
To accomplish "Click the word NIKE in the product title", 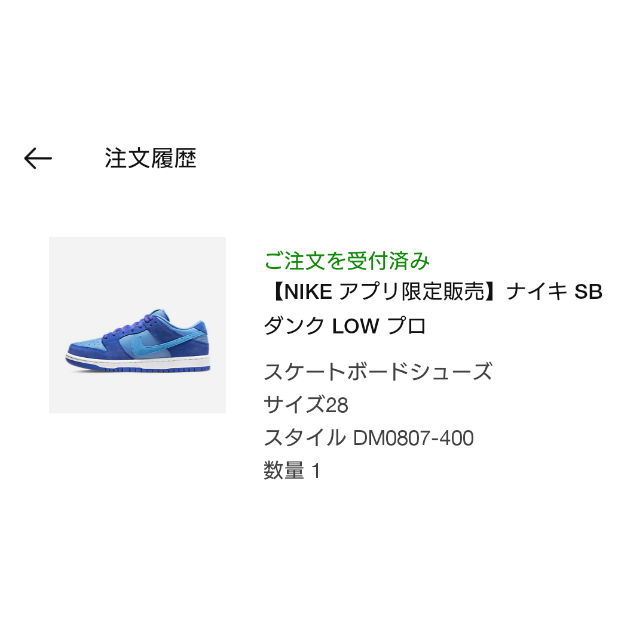I will (x=308, y=292).
